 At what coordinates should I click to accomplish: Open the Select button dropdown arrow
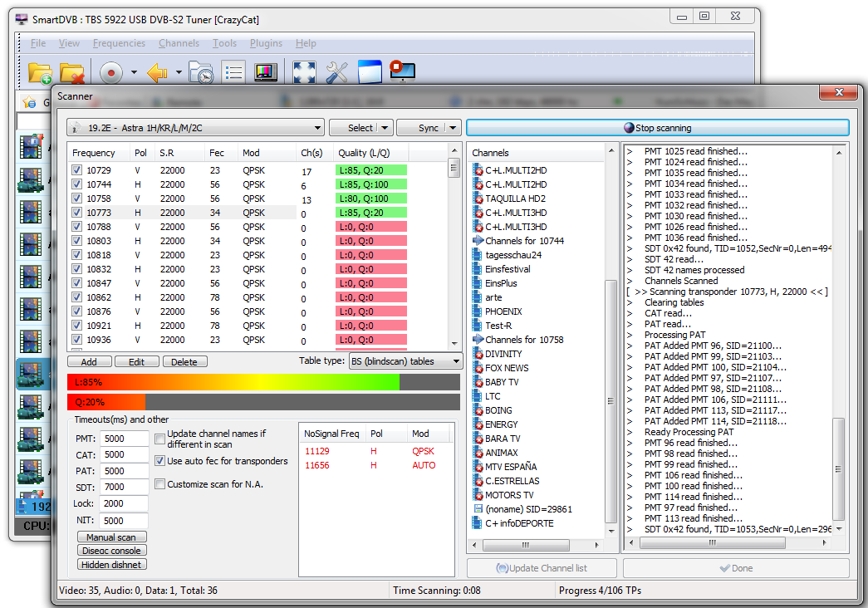385,128
